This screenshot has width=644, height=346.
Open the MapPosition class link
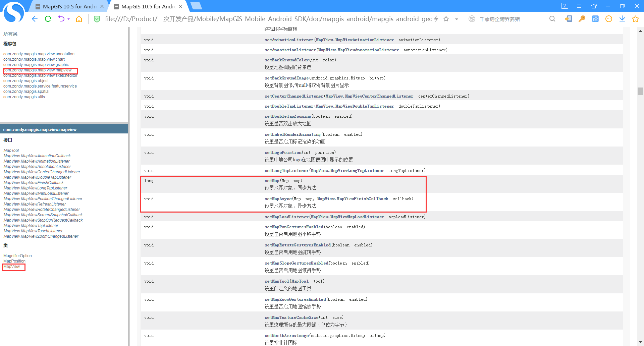14,261
